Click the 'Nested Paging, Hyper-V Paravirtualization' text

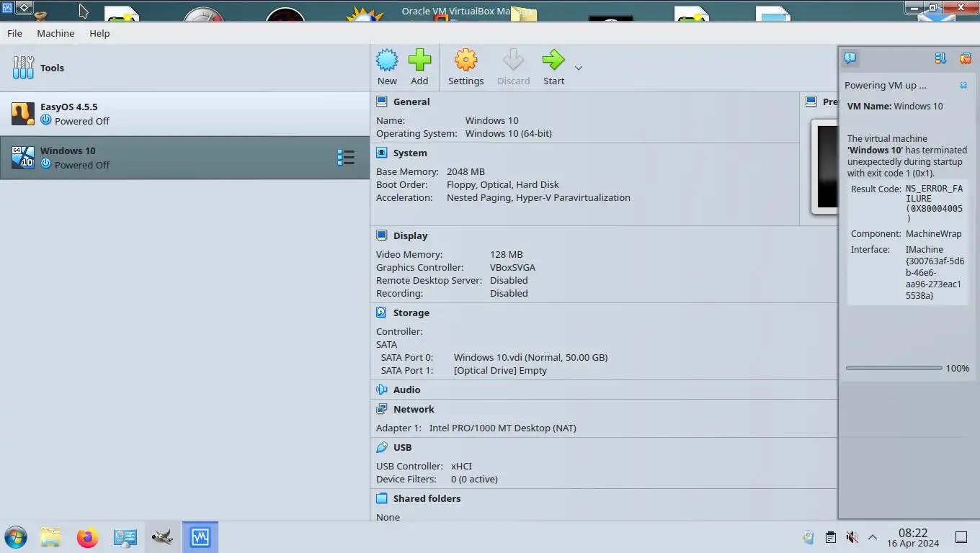pyautogui.click(x=538, y=197)
